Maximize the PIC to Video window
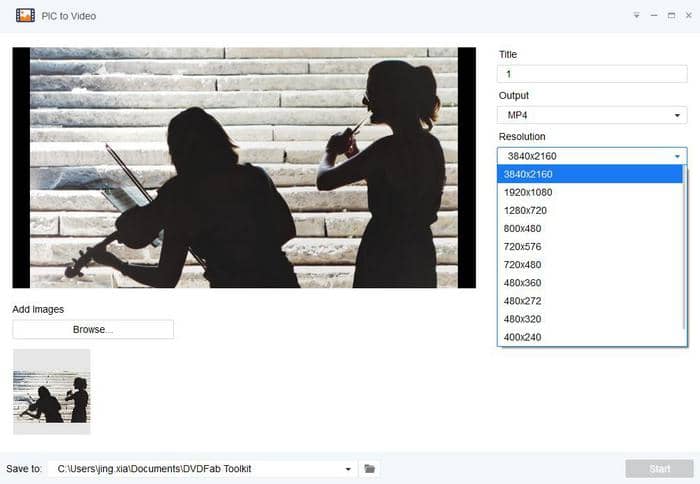Image resolution: width=700 pixels, height=484 pixels. pyautogui.click(x=671, y=15)
